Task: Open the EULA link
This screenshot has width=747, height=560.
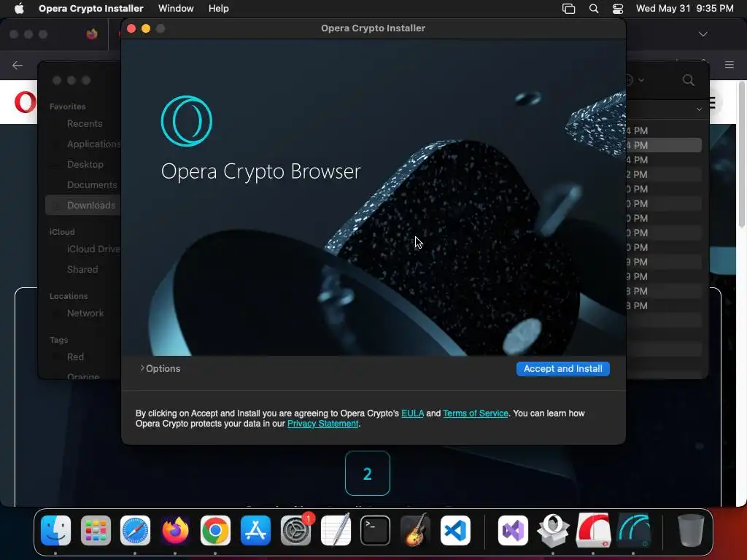Action: (x=412, y=413)
